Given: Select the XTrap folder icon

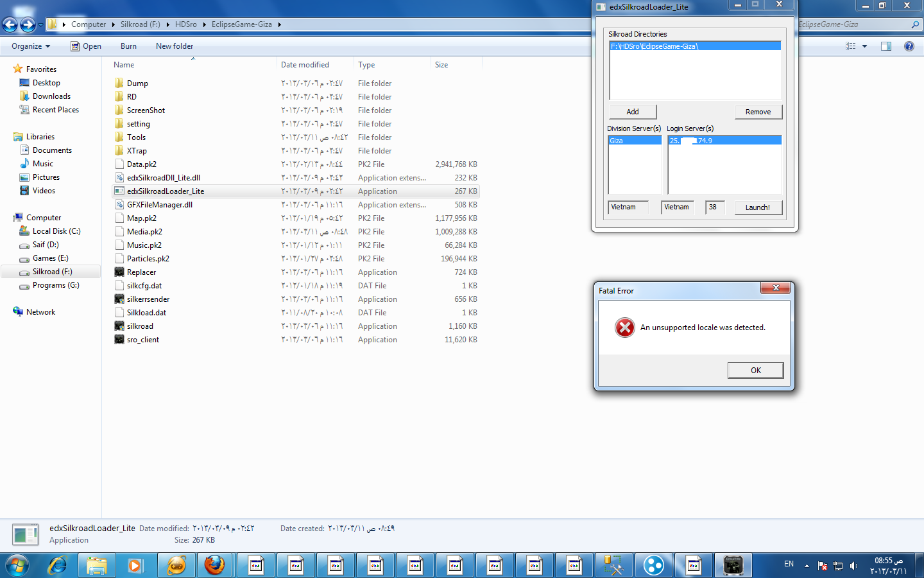Looking at the screenshot, I should point(119,150).
